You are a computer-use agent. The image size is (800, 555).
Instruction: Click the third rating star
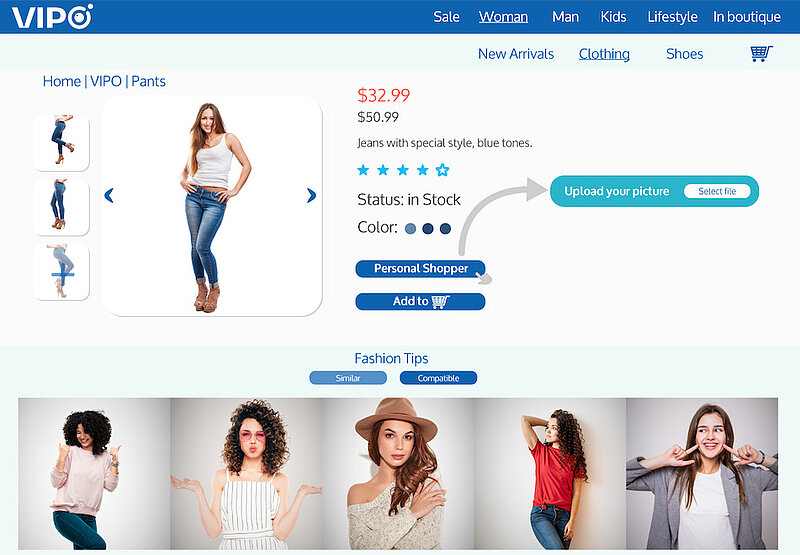(x=403, y=170)
